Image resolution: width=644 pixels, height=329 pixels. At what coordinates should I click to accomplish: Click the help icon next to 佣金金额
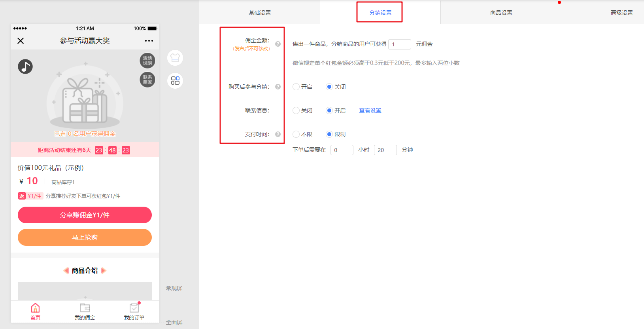(x=278, y=44)
